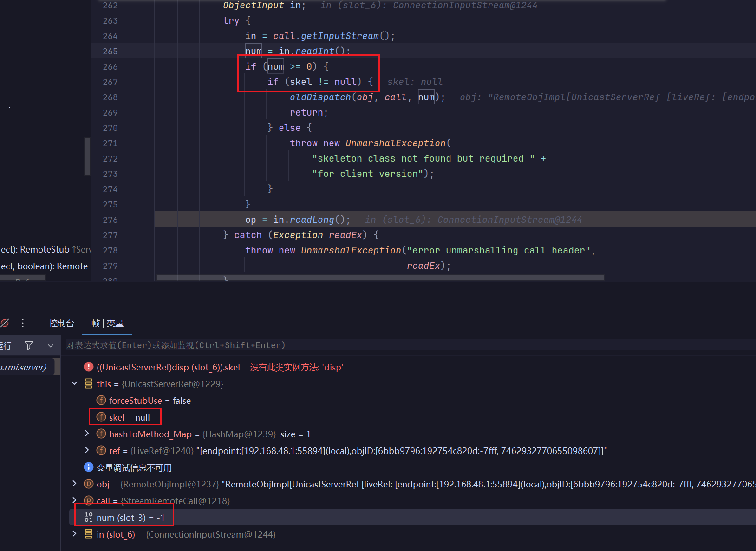756x551 pixels.
Task: Expand the hashToMethod_Map field
Action: [x=87, y=434]
